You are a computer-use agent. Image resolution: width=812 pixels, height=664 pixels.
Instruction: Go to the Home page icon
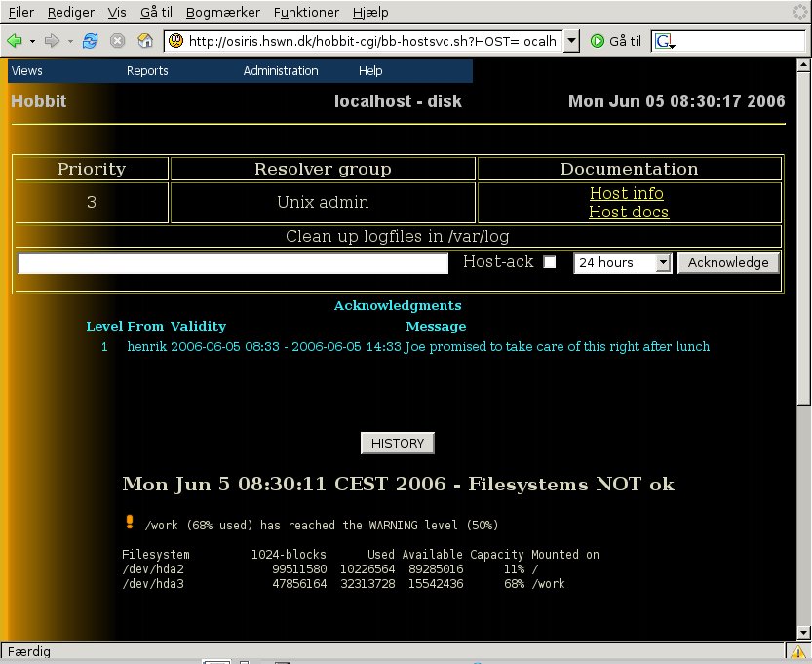(145, 41)
